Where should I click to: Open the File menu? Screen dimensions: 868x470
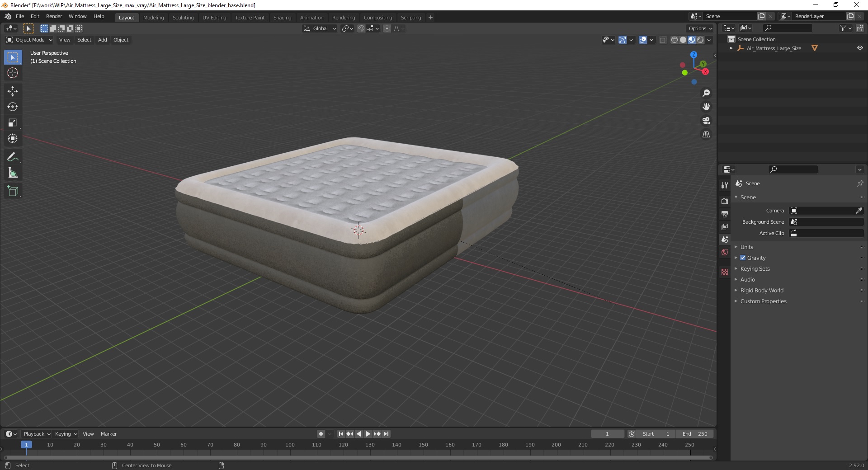[20, 16]
